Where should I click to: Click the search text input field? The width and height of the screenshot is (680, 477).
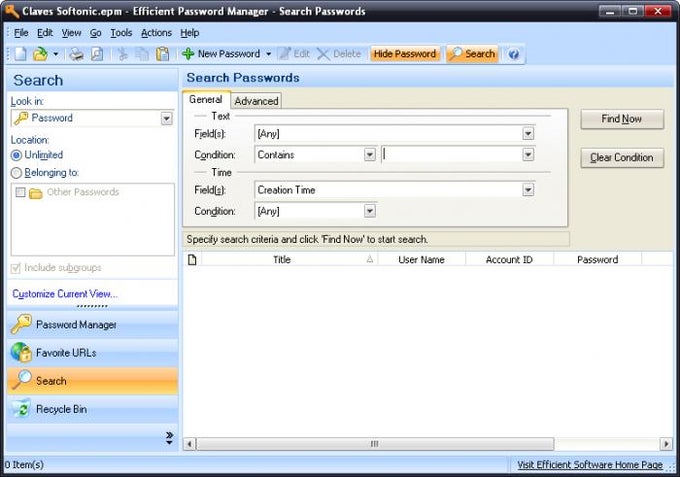coord(452,155)
